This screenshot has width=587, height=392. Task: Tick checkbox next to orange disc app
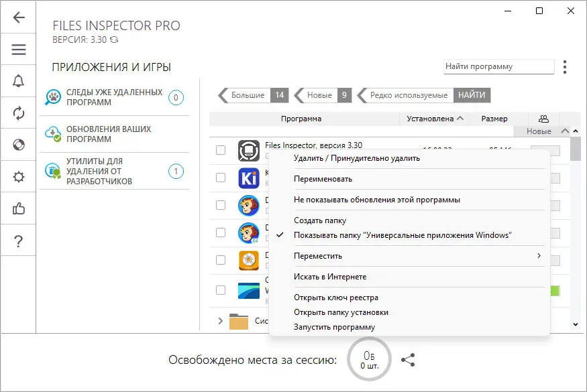tap(221, 260)
